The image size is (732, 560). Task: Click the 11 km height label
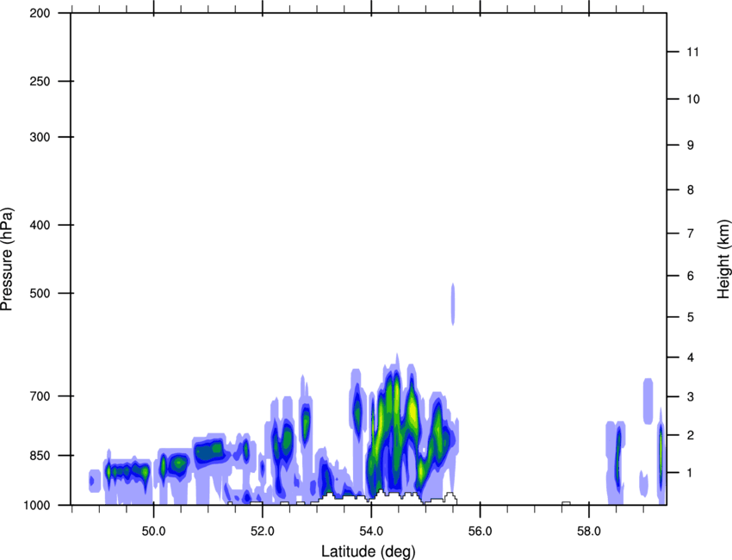(692, 52)
